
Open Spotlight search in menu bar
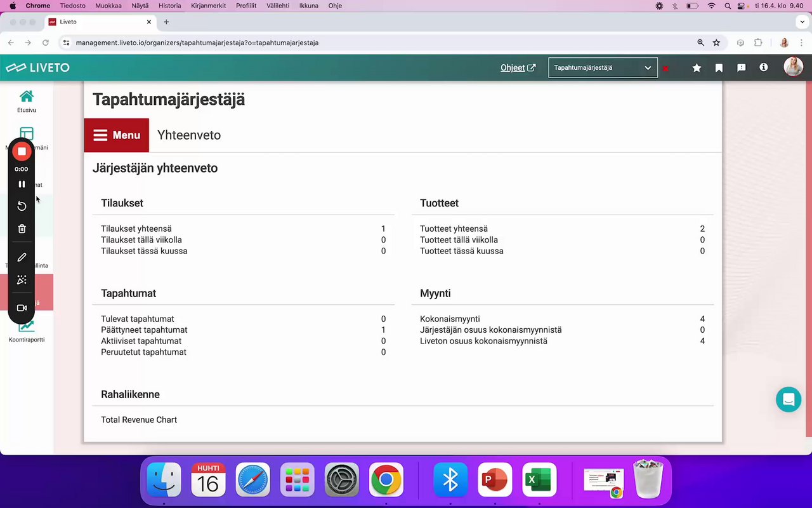[728, 6]
